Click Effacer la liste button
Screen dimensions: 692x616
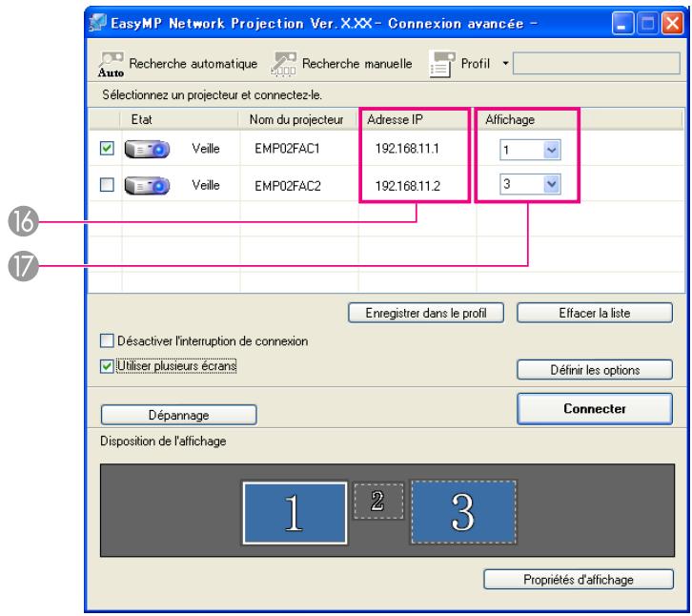[x=595, y=313]
